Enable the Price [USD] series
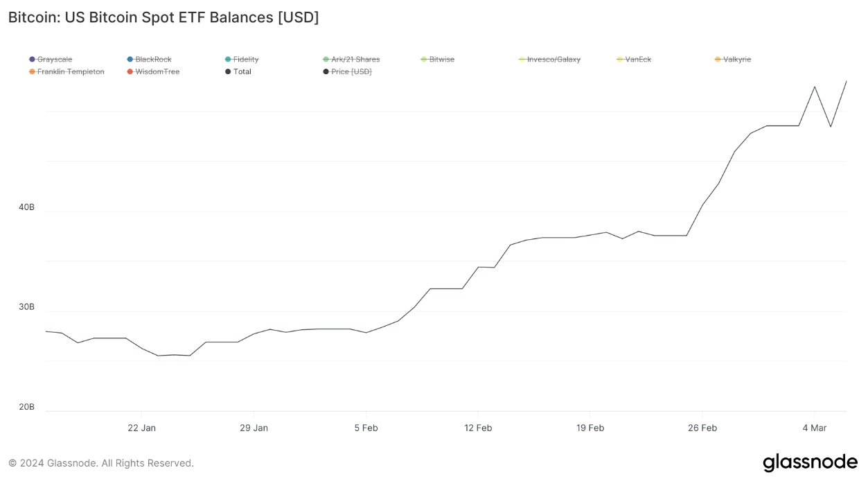Image resolution: width=868 pixels, height=479 pixels. click(347, 71)
